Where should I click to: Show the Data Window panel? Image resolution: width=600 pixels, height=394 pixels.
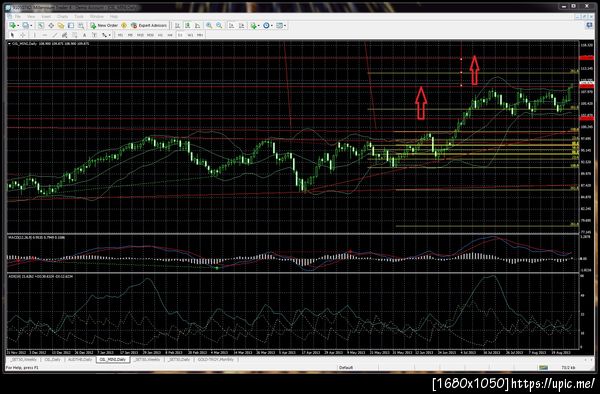point(51,25)
